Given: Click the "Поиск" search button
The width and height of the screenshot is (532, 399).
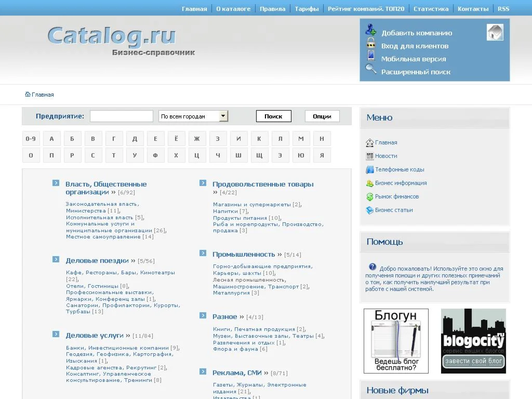Looking at the screenshot, I should [273, 116].
